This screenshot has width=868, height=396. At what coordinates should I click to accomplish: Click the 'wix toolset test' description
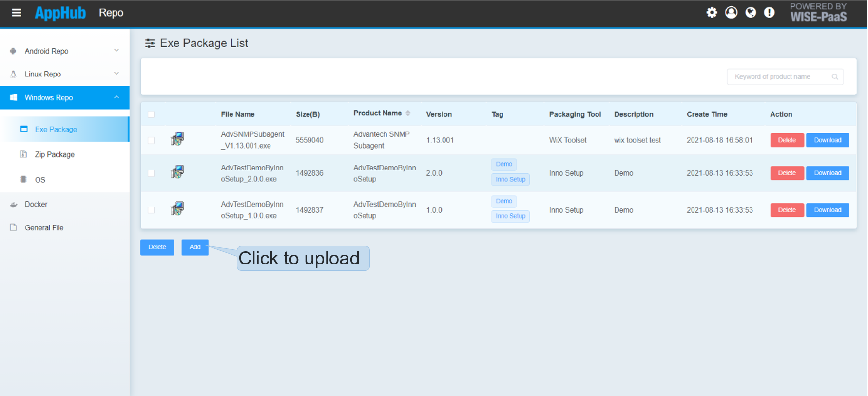637,140
